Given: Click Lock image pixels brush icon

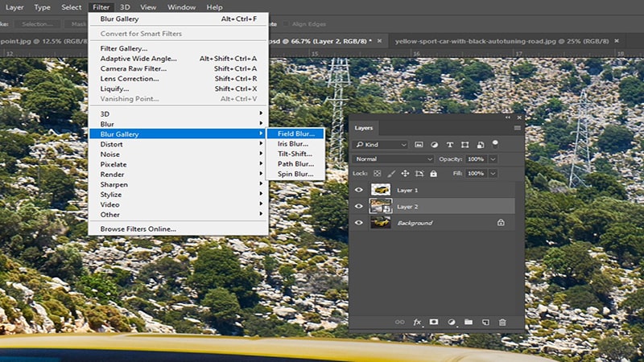Looking at the screenshot, I should coord(391,174).
